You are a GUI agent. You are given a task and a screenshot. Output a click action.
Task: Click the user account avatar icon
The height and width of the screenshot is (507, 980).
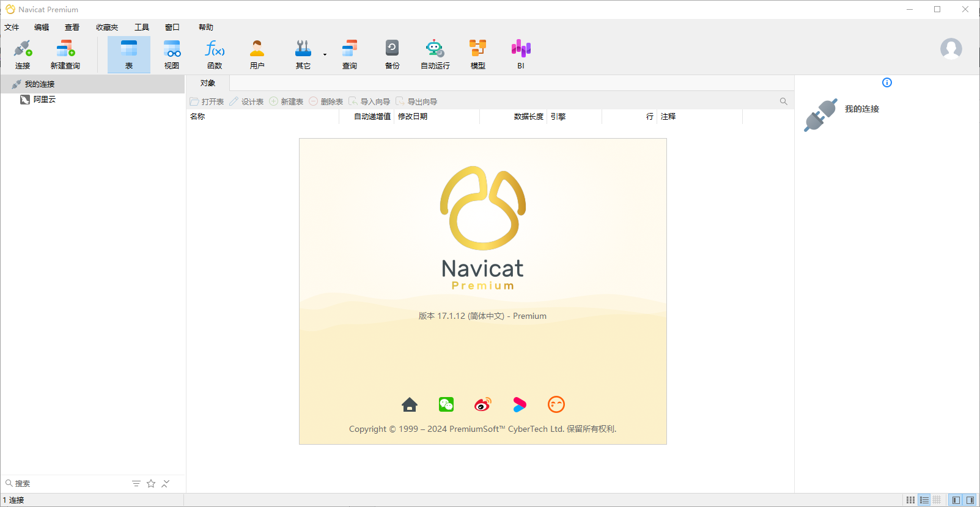coord(951,49)
